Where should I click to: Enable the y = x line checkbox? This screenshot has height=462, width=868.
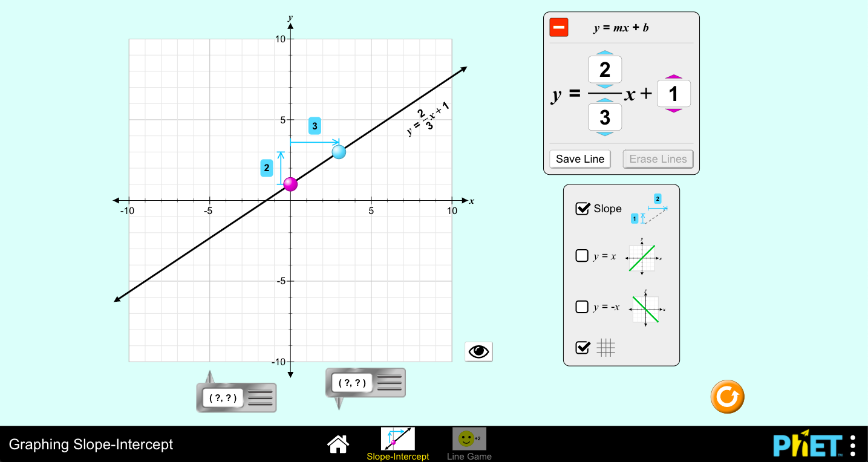[x=582, y=255]
